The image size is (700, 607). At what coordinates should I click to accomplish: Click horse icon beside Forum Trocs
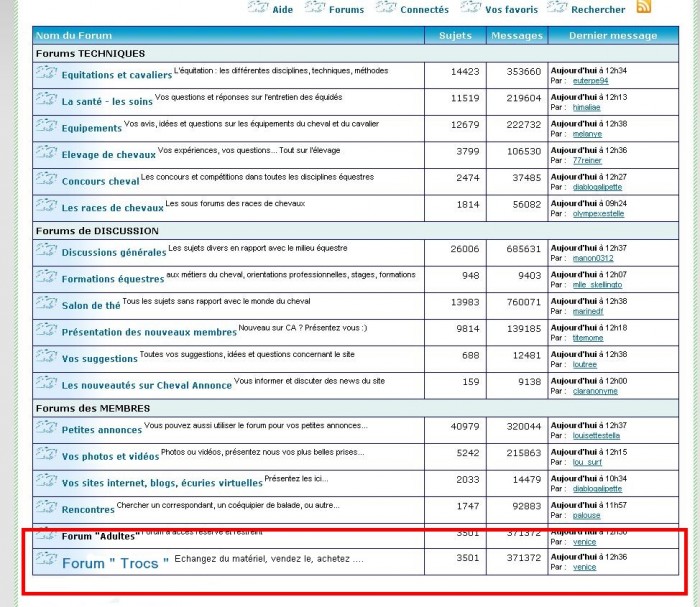(x=46, y=559)
